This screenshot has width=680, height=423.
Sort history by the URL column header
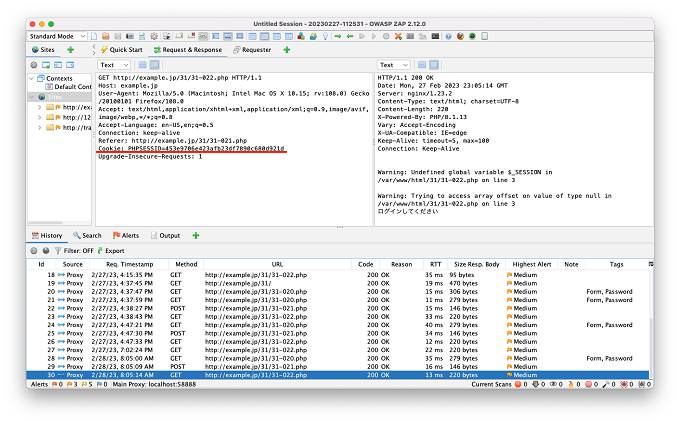[x=277, y=264]
